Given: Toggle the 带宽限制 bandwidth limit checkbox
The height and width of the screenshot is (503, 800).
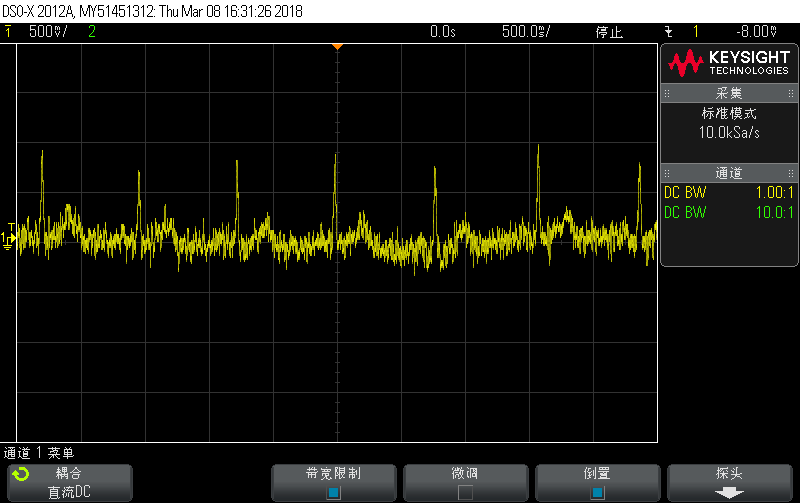Looking at the screenshot, I should point(333,492).
